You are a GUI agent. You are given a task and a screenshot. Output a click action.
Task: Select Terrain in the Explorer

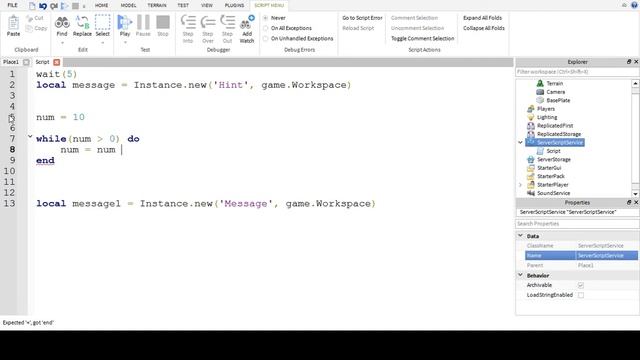coord(554,83)
